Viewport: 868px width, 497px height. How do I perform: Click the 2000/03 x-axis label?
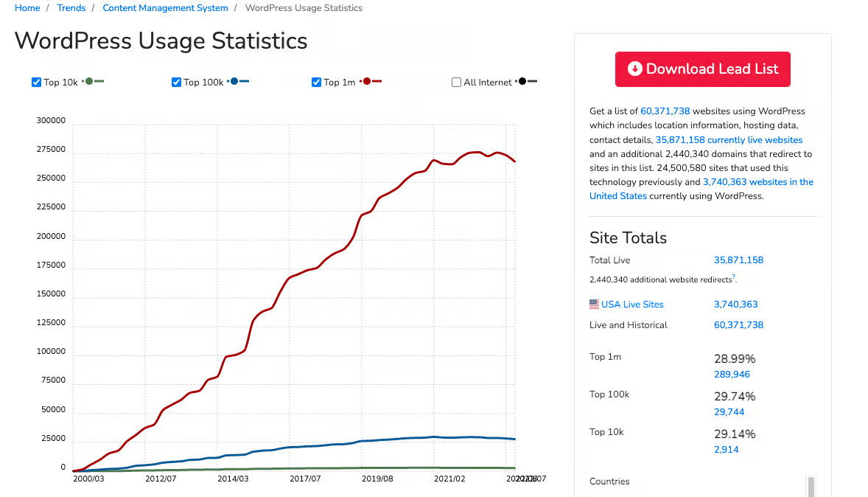click(88, 479)
